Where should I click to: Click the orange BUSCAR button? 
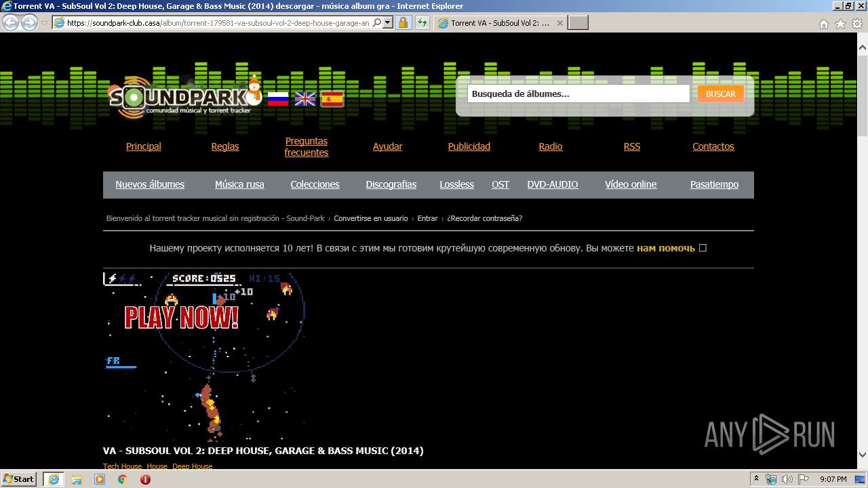(x=721, y=94)
